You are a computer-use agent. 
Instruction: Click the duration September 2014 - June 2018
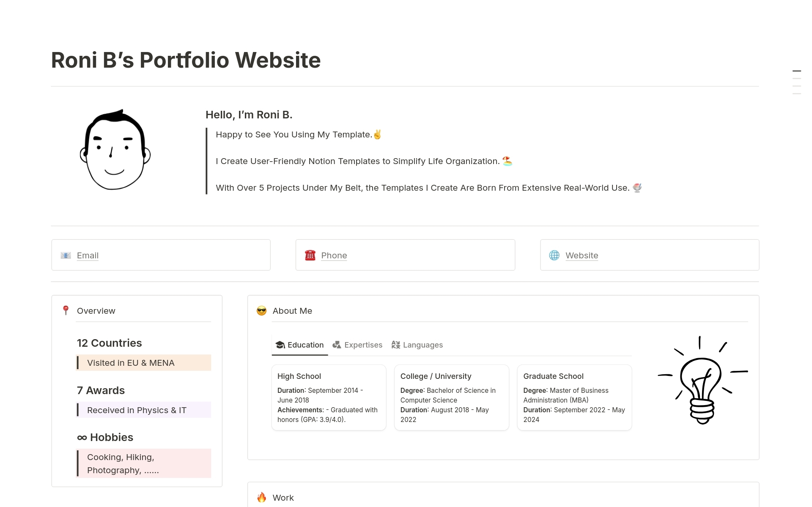click(320, 395)
